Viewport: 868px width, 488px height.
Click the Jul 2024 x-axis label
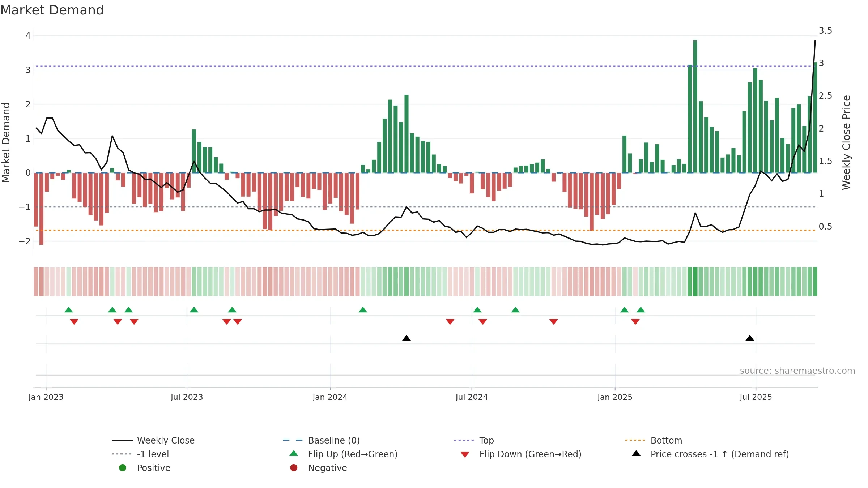tap(472, 397)
